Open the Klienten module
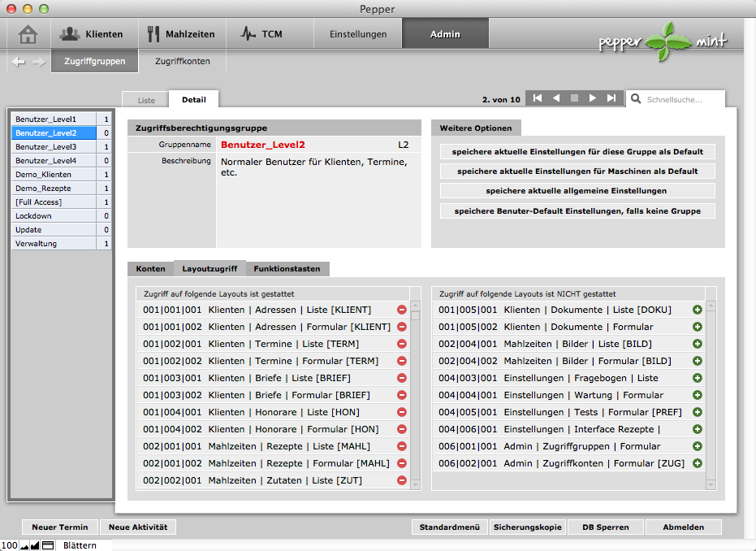Viewport: 756px width, 551px height. 91,34
